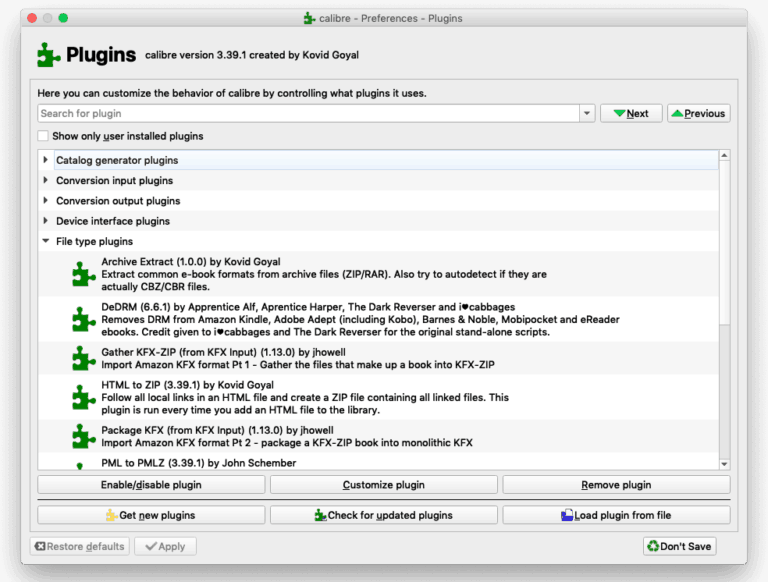Click the Customize plugin button
Image resolution: width=768 pixels, height=582 pixels.
[x=384, y=485]
